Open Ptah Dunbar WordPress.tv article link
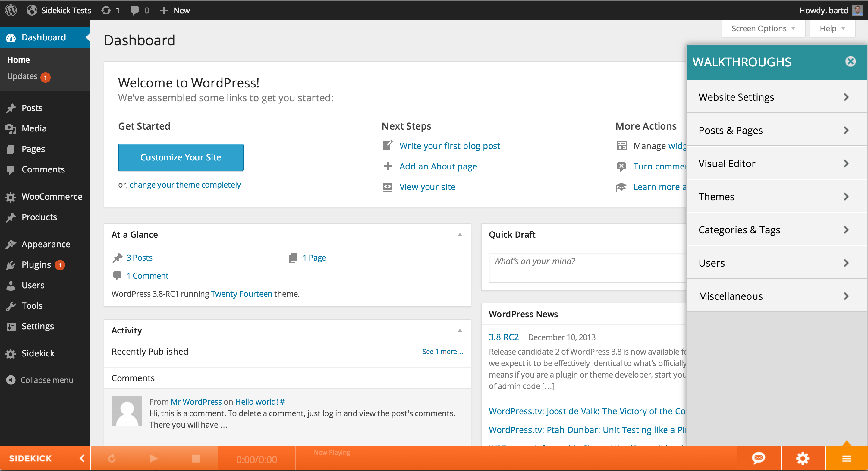The height and width of the screenshot is (471, 868). coord(587,430)
